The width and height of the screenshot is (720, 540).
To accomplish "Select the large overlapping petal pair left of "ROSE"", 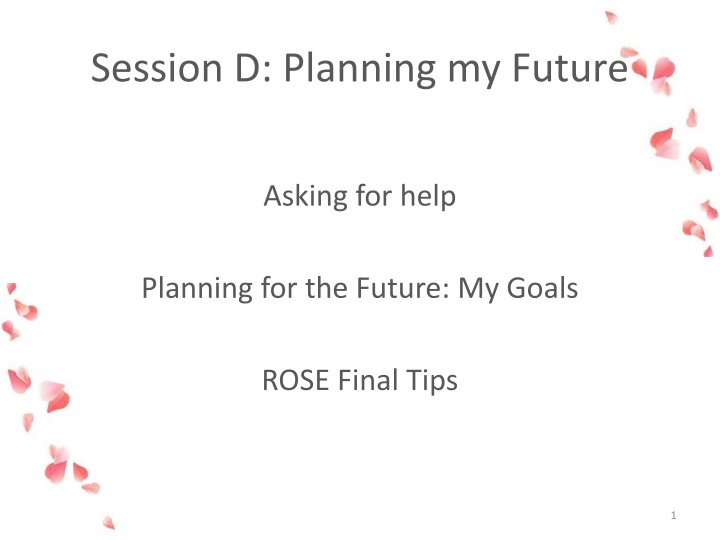I will [55, 396].
